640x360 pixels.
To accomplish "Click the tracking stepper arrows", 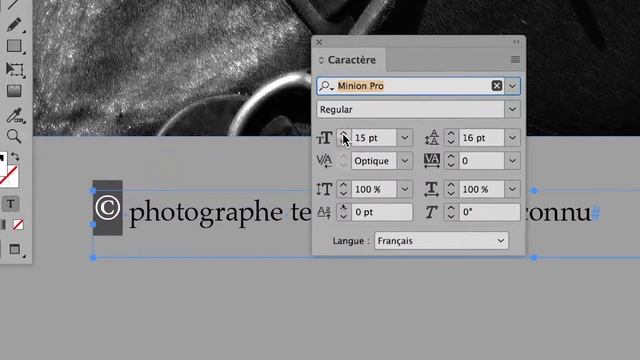I will tap(451, 161).
